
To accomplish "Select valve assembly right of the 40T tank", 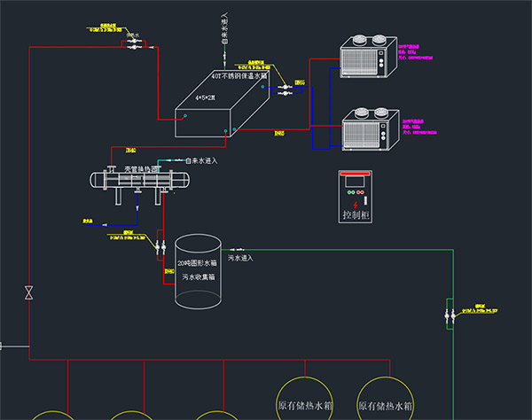I will pyautogui.click(x=286, y=88).
